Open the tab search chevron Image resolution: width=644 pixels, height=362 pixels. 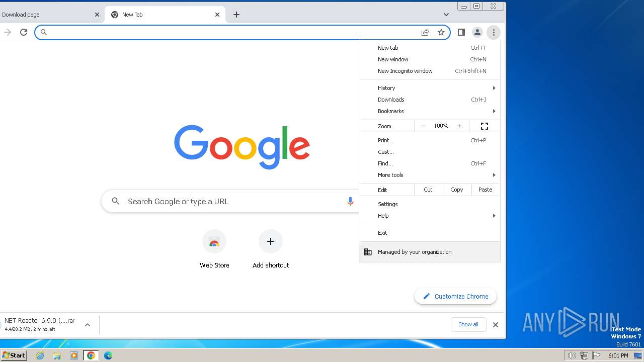pos(446,15)
